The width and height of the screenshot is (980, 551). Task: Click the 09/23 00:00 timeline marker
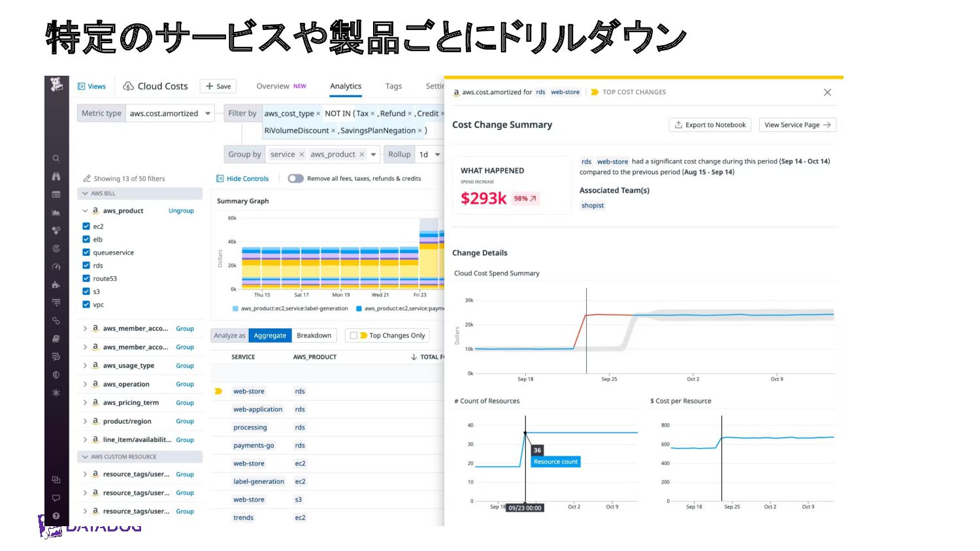click(x=525, y=508)
